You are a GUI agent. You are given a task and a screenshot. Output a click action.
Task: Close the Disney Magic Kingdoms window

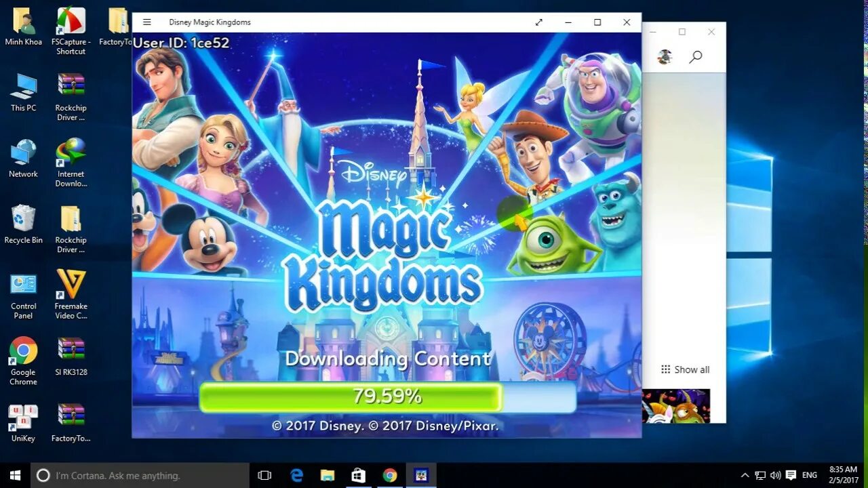[x=627, y=22]
